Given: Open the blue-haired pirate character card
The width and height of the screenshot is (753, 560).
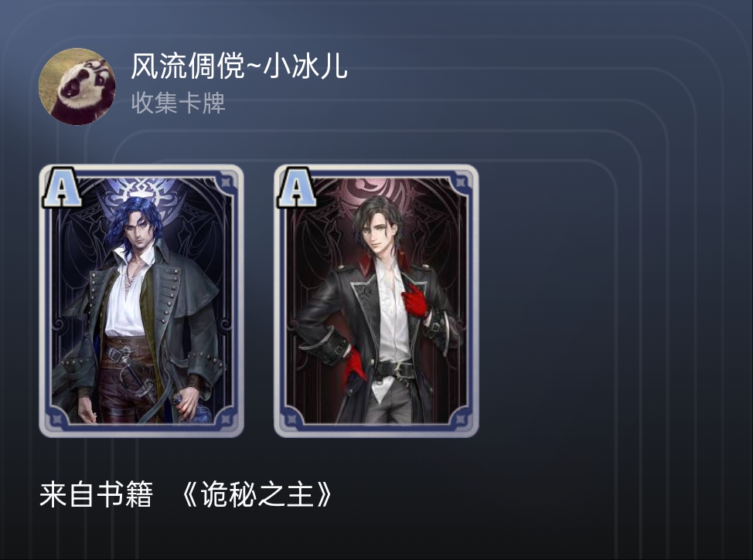Looking at the screenshot, I should 141,301.
